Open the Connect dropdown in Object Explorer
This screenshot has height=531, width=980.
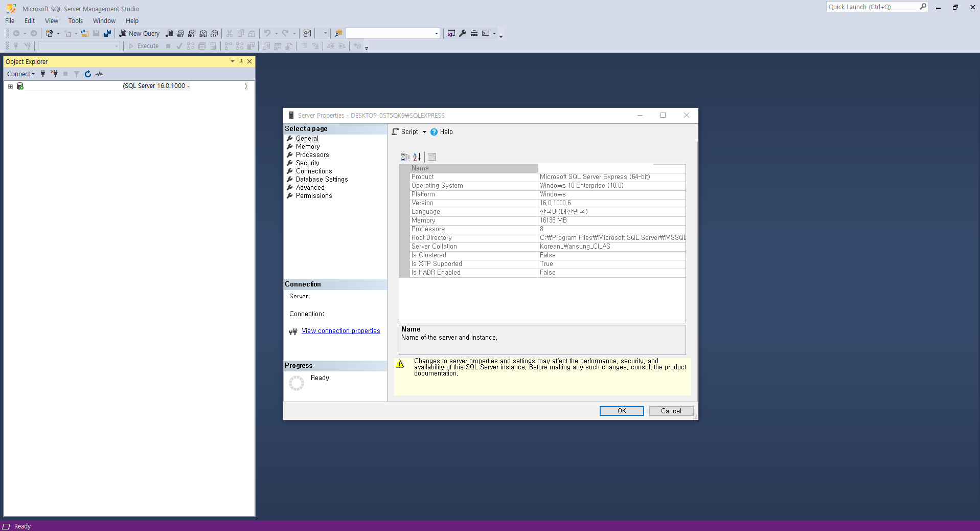coord(21,74)
